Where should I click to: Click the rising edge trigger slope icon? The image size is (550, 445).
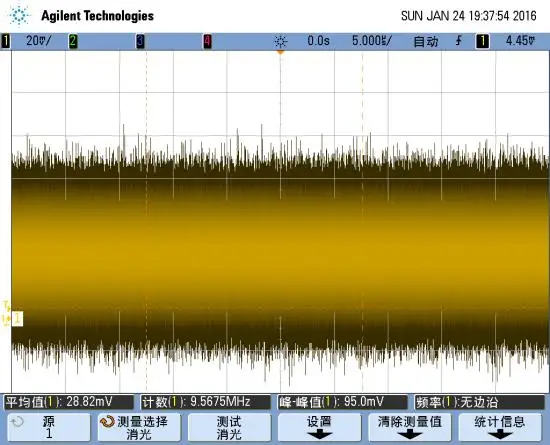458,41
